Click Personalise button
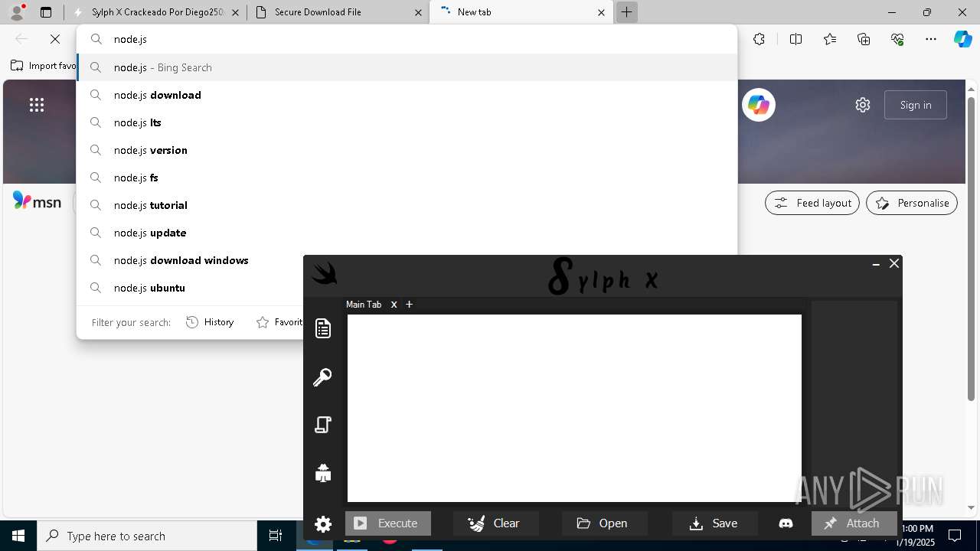 [x=912, y=203]
